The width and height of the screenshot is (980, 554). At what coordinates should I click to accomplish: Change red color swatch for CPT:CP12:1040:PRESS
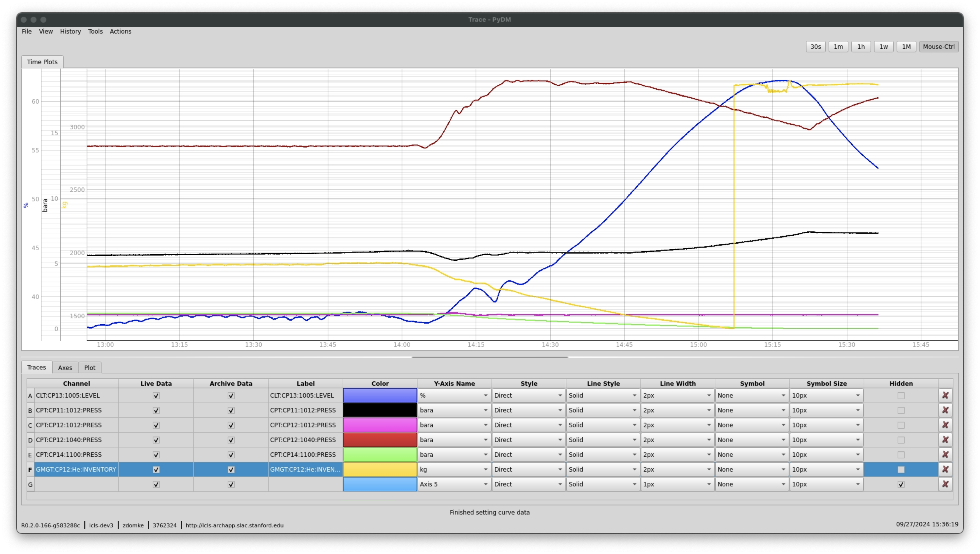coord(380,440)
